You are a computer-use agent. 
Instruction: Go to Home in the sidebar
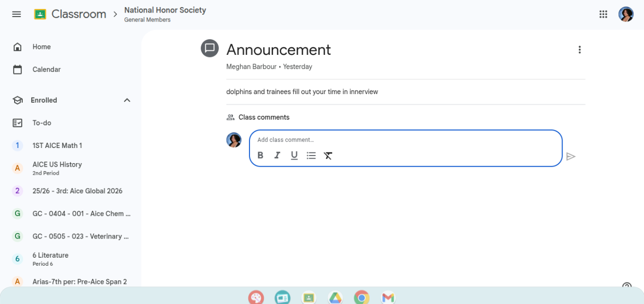click(x=42, y=47)
